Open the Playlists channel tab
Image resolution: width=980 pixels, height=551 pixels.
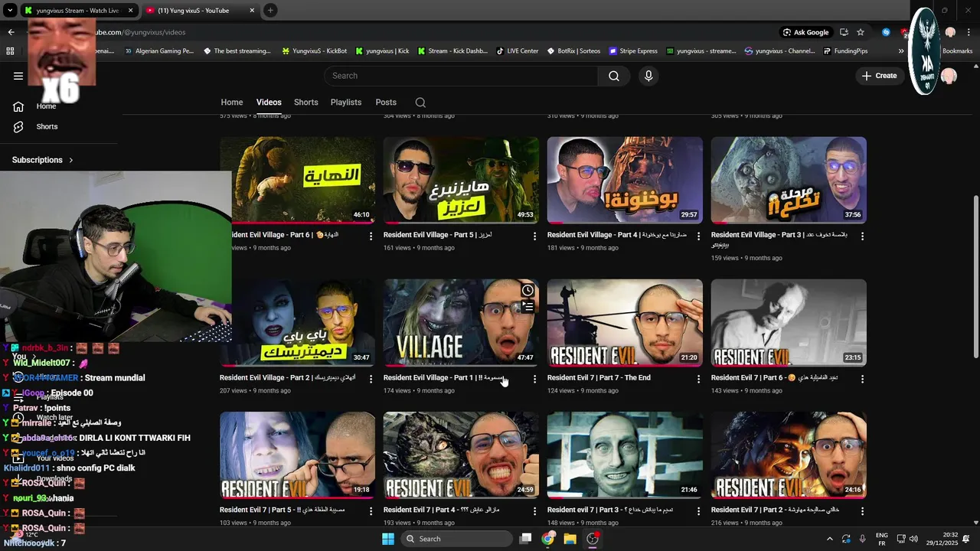click(346, 103)
